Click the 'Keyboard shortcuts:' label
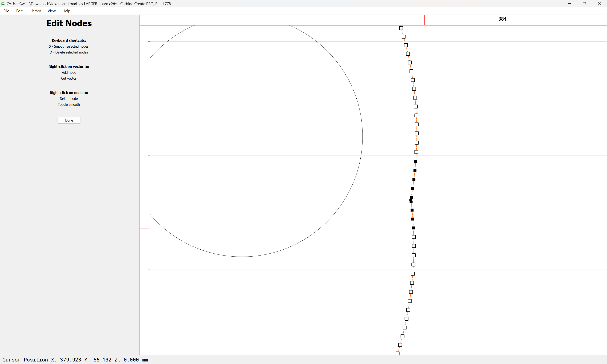The height and width of the screenshot is (364, 607). click(69, 40)
